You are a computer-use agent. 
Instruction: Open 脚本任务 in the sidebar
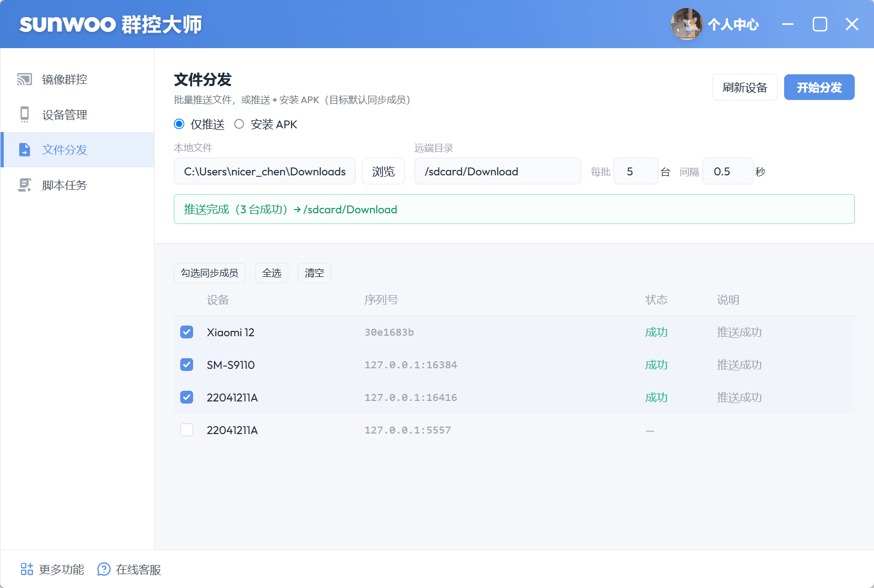coord(78,185)
